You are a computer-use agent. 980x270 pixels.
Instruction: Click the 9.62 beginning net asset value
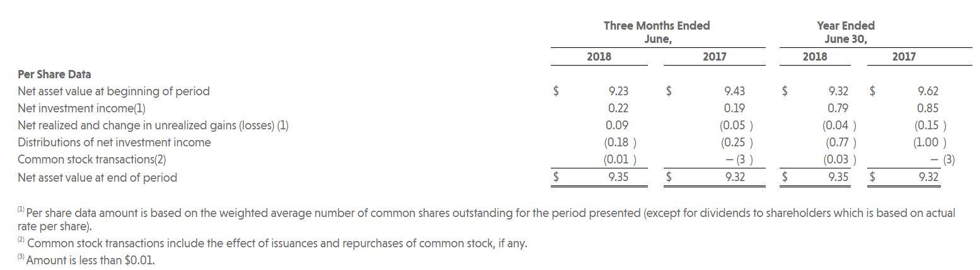click(928, 91)
